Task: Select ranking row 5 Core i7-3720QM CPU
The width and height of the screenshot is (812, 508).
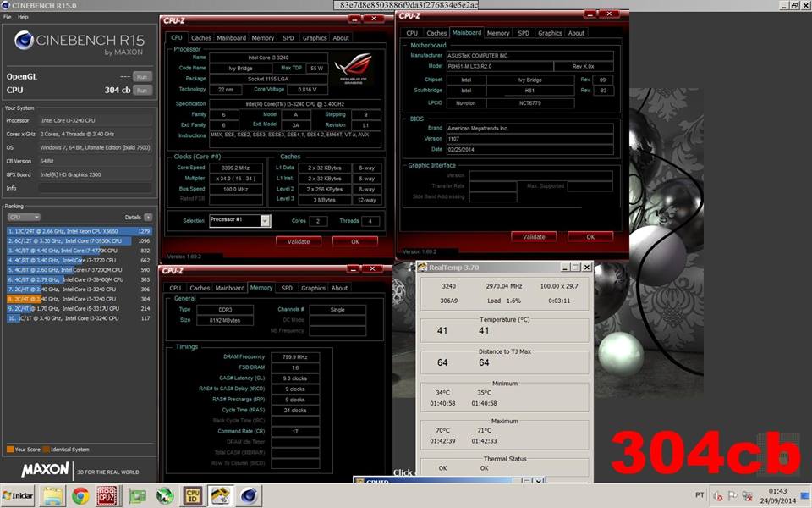Action: point(80,270)
